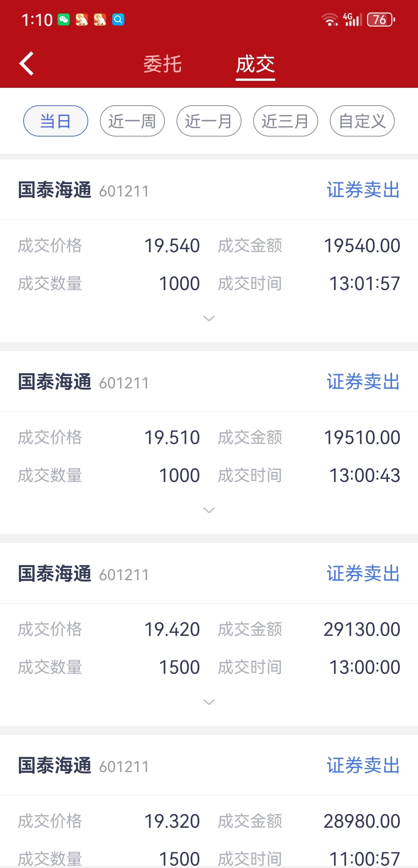Switch to the 委托 tab
The height and width of the screenshot is (868, 418).
click(x=163, y=64)
